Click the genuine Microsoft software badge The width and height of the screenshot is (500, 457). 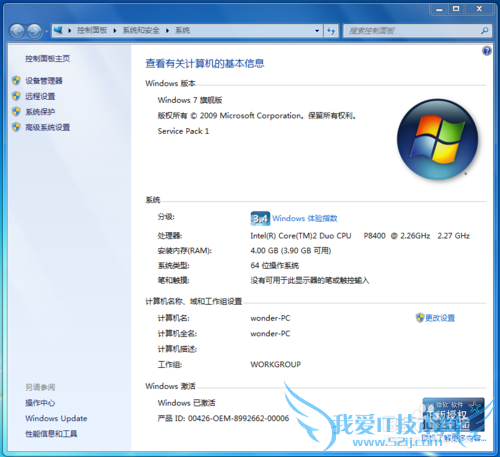tap(453, 415)
